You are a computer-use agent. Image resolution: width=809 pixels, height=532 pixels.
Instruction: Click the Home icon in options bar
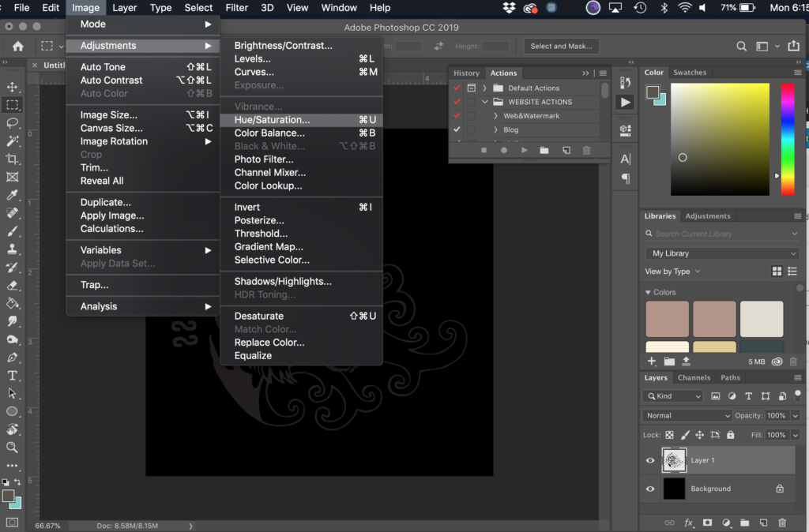point(18,47)
